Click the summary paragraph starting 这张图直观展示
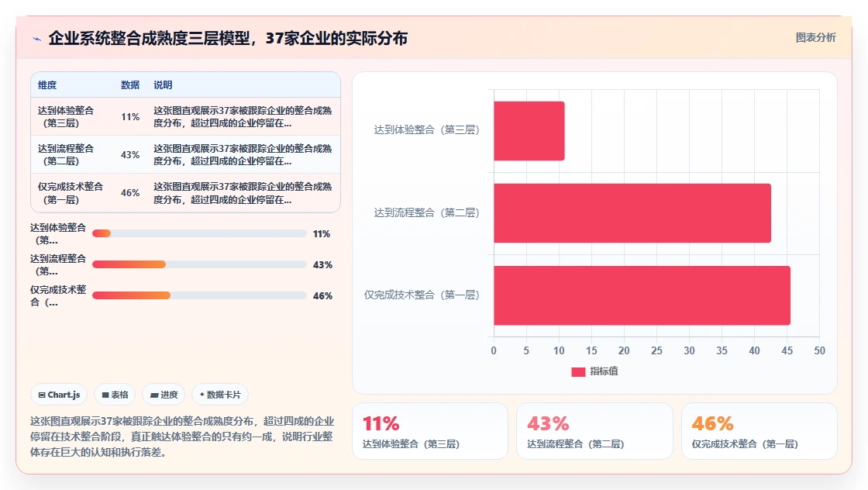Screen dimensions: 868x490 click(182, 437)
